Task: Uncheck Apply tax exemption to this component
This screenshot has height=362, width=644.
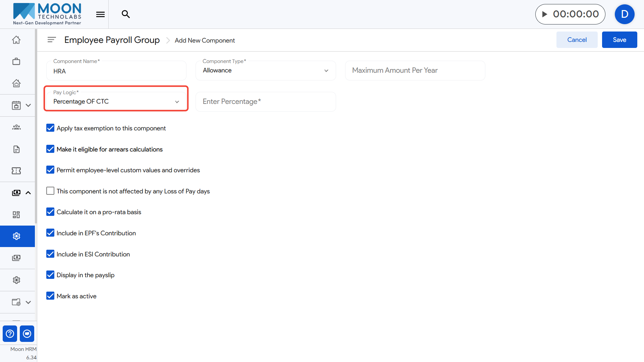Action: pyautogui.click(x=50, y=128)
